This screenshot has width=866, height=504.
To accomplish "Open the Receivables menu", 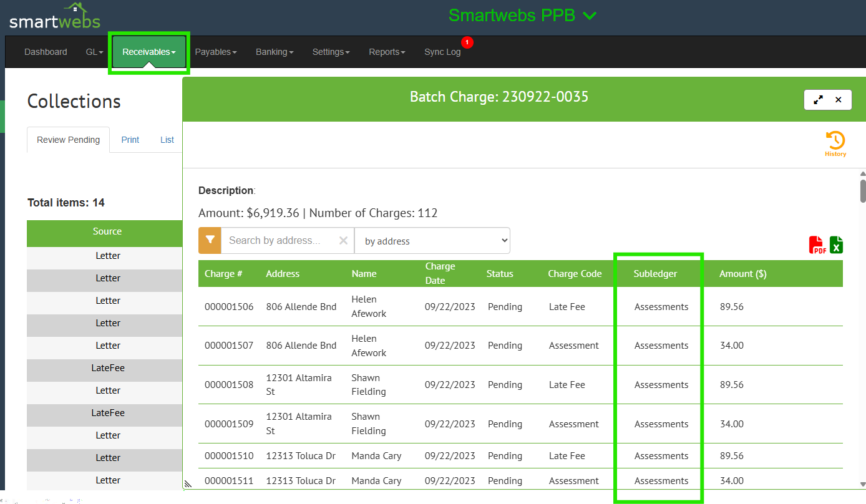I will (148, 52).
